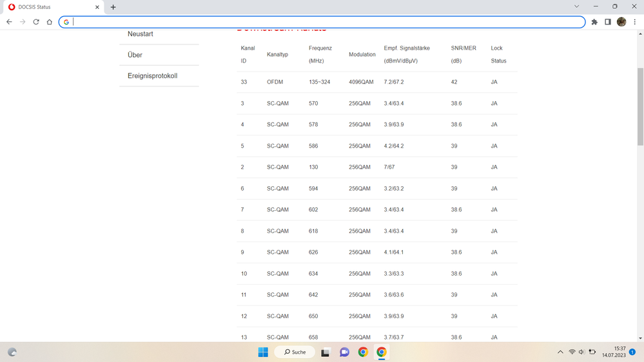Open the notification badge in the tray

click(x=632, y=352)
